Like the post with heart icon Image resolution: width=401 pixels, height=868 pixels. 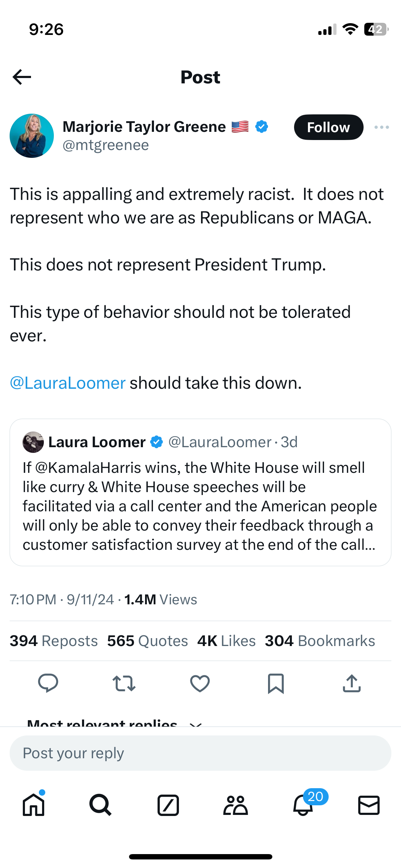pos(200,683)
